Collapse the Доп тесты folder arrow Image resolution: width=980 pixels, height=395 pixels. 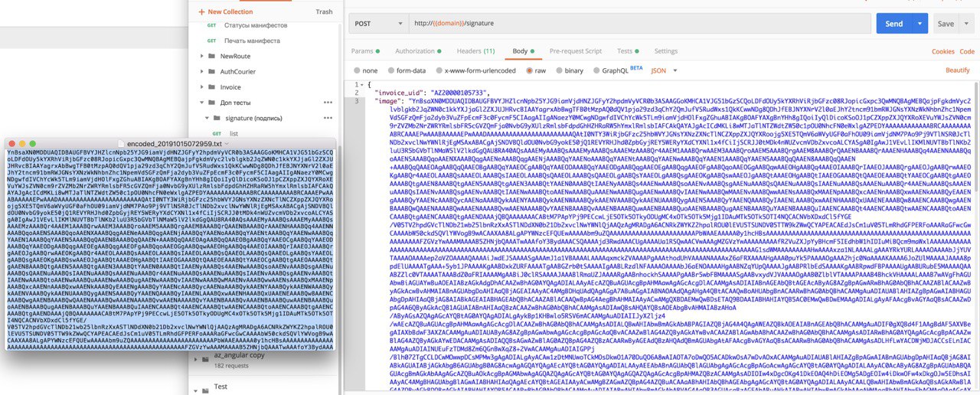coord(202,103)
